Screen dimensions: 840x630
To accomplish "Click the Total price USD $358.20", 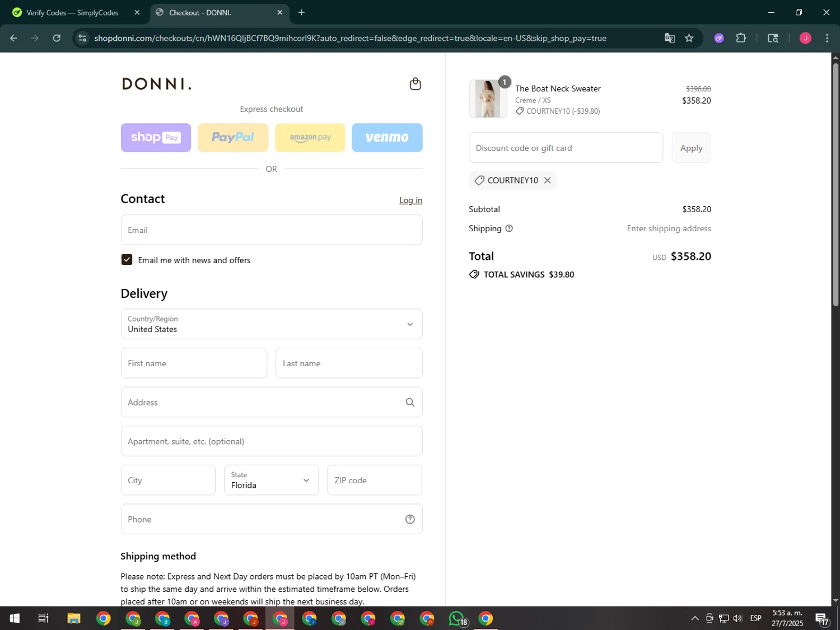I will 682,256.
